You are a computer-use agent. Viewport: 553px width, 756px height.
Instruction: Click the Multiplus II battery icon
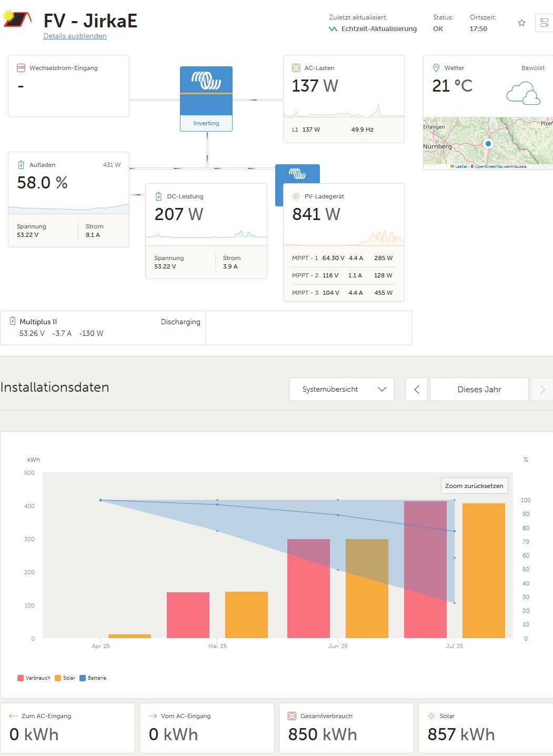tap(13, 321)
